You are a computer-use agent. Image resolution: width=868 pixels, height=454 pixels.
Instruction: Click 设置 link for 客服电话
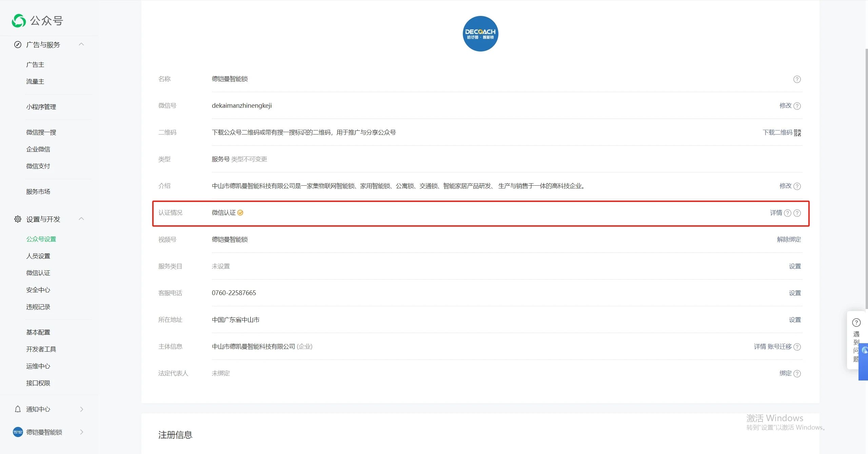[794, 293]
